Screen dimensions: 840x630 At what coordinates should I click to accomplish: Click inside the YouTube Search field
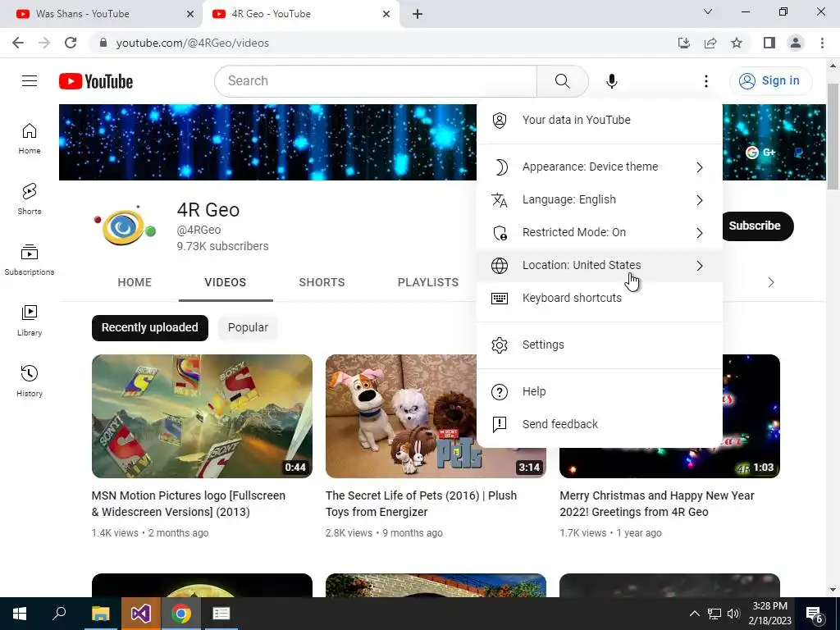(376, 81)
